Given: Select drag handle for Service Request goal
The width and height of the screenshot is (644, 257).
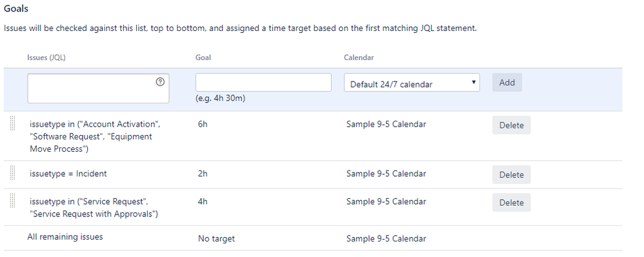Looking at the screenshot, I should click(x=12, y=201).
